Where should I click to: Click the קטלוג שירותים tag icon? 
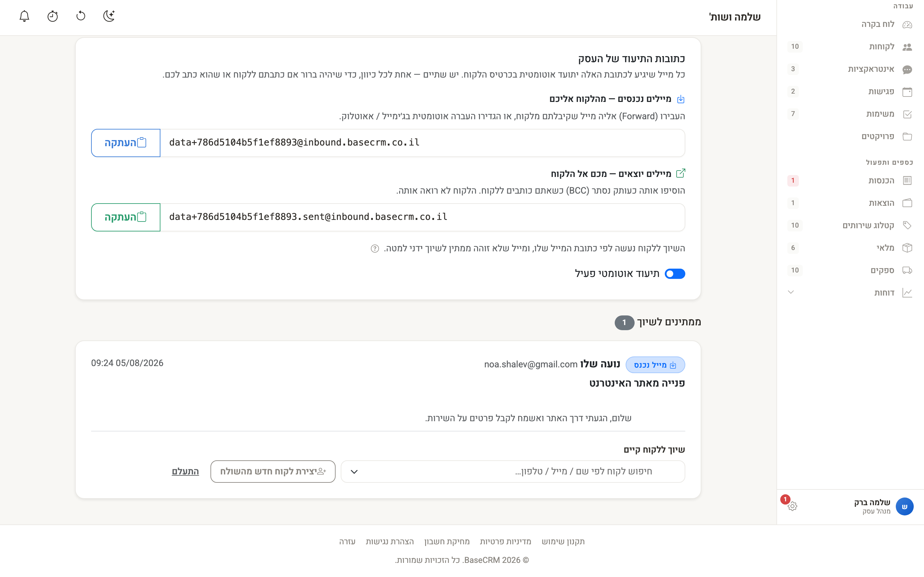[x=907, y=225]
